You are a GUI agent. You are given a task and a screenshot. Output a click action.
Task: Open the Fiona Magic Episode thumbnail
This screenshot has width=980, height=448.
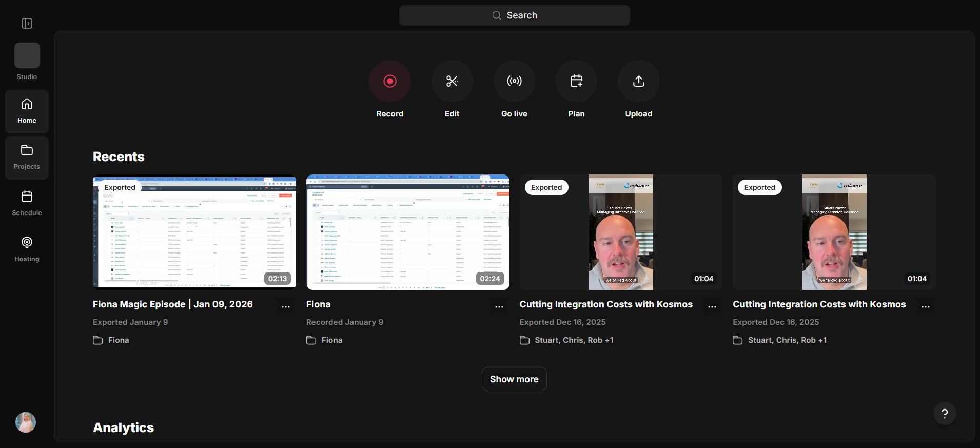click(x=194, y=232)
